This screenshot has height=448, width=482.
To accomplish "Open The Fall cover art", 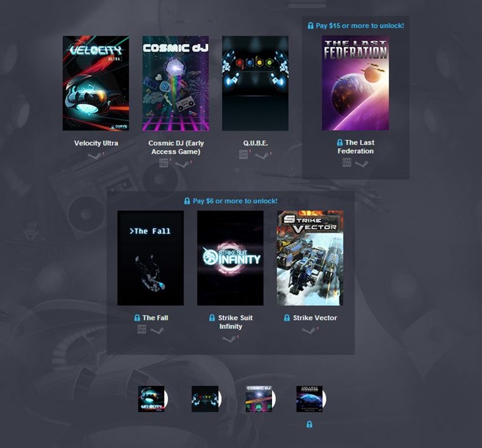I will coord(151,258).
